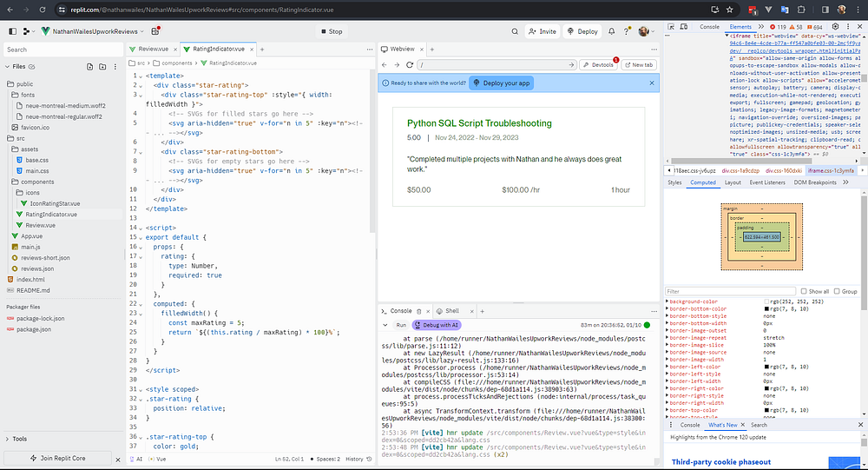Click the search magnifier icon near Invite
The width and height of the screenshot is (868, 470).
pyautogui.click(x=513, y=31)
